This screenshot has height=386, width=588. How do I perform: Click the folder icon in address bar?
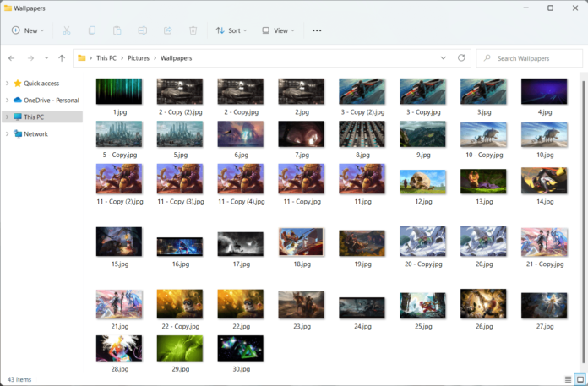click(81, 58)
